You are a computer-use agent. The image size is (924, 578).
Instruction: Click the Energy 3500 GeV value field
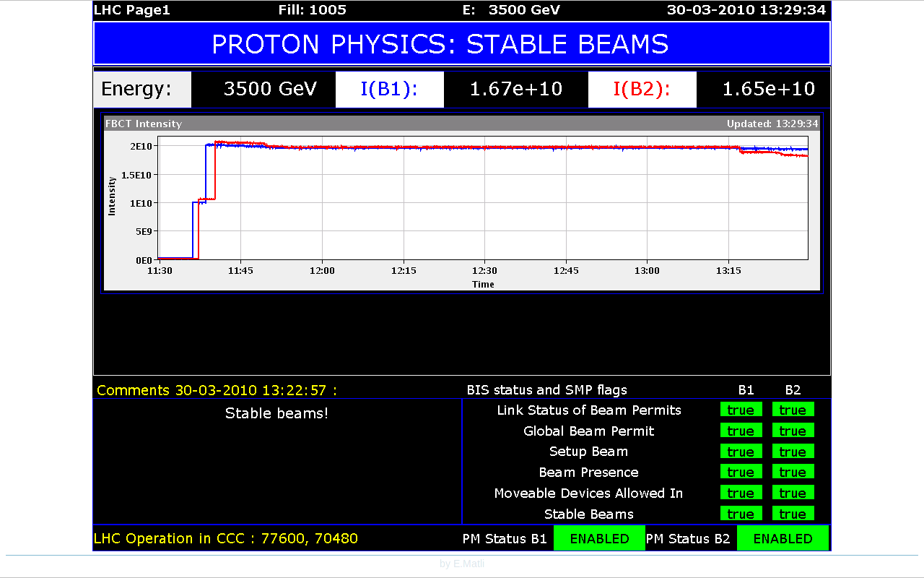pyautogui.click(x=270, y=89)
